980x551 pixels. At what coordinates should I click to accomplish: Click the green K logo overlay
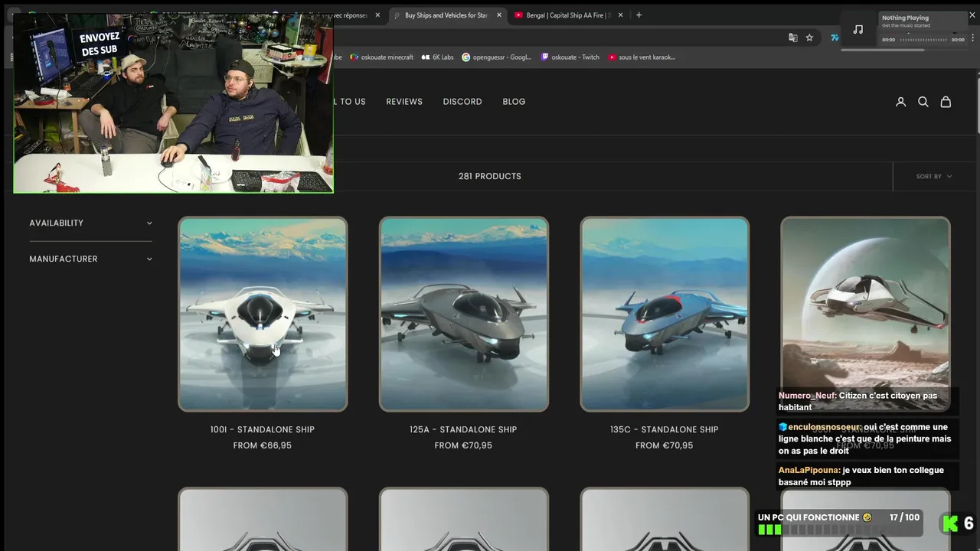click(950, 523)
